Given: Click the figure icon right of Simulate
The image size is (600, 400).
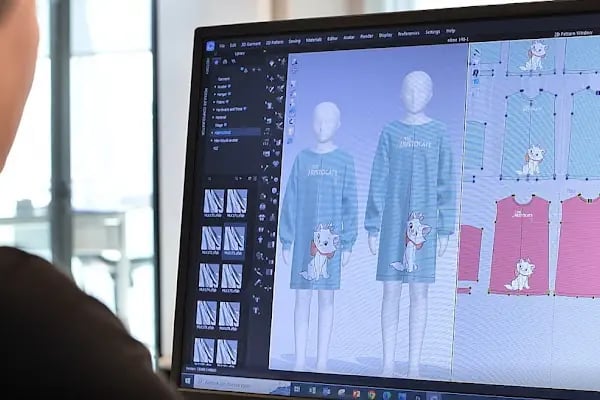Looking at the screenshot, I should (x=282, y=62).
